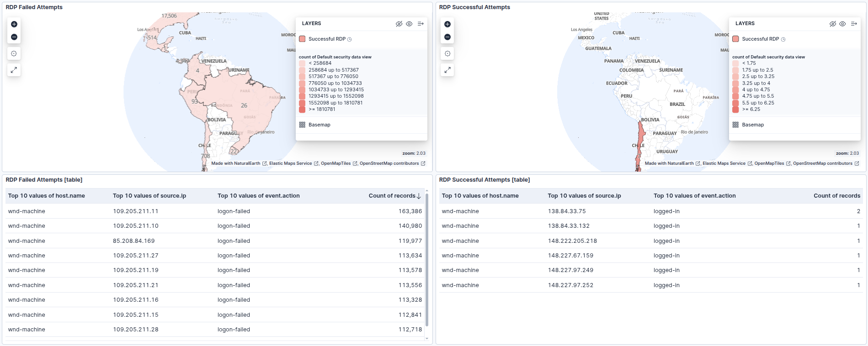Click the scroll down arrow of Failed table
The height and width of the screenshot is (346, 868).
pyautogui.click(x=427, y=339)
